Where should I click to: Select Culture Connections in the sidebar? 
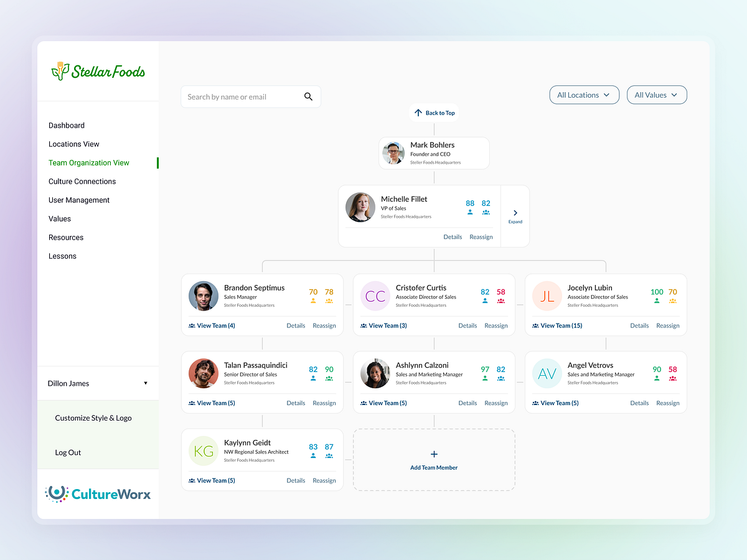click(82, 181)
